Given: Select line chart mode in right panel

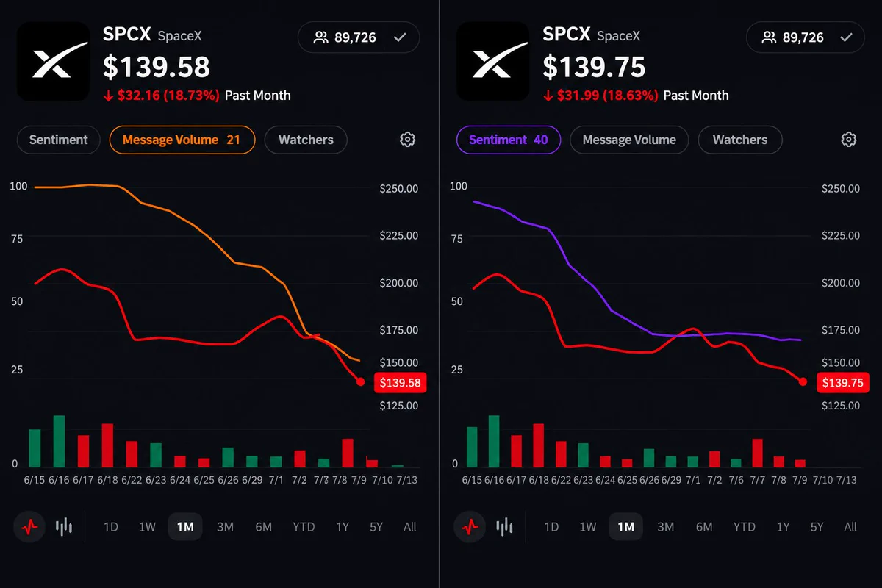Looking at the screenshot, I should point(470,526).
